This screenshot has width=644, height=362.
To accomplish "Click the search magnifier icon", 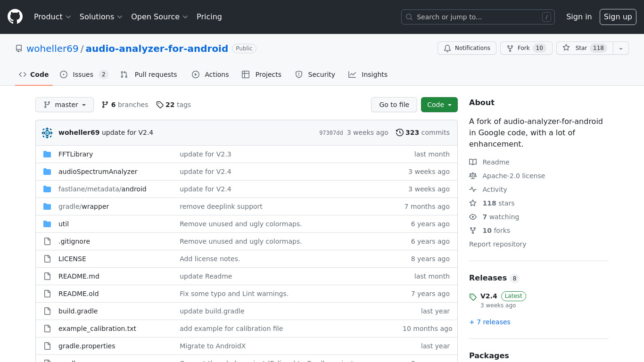I will coord(409,17).
